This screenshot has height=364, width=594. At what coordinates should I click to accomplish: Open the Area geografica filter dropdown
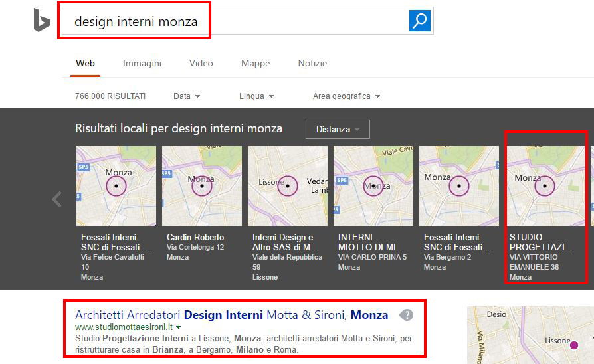(x=346, y=96)
